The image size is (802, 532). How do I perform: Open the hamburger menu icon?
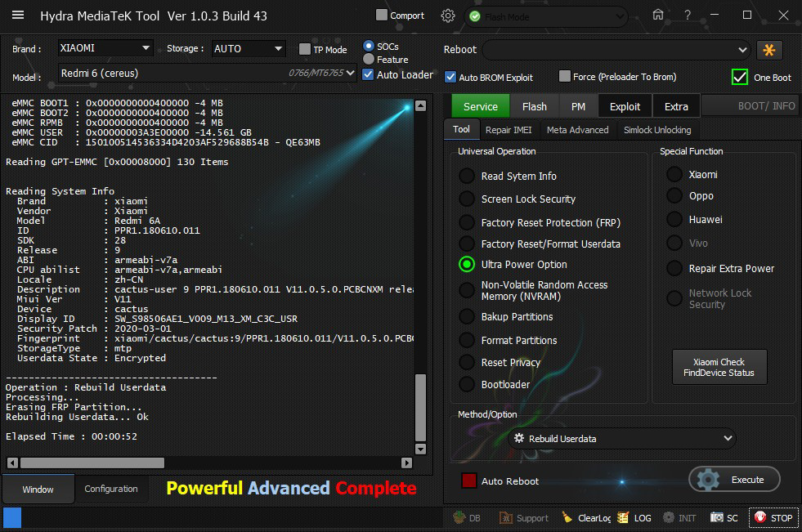coord(18,16)
